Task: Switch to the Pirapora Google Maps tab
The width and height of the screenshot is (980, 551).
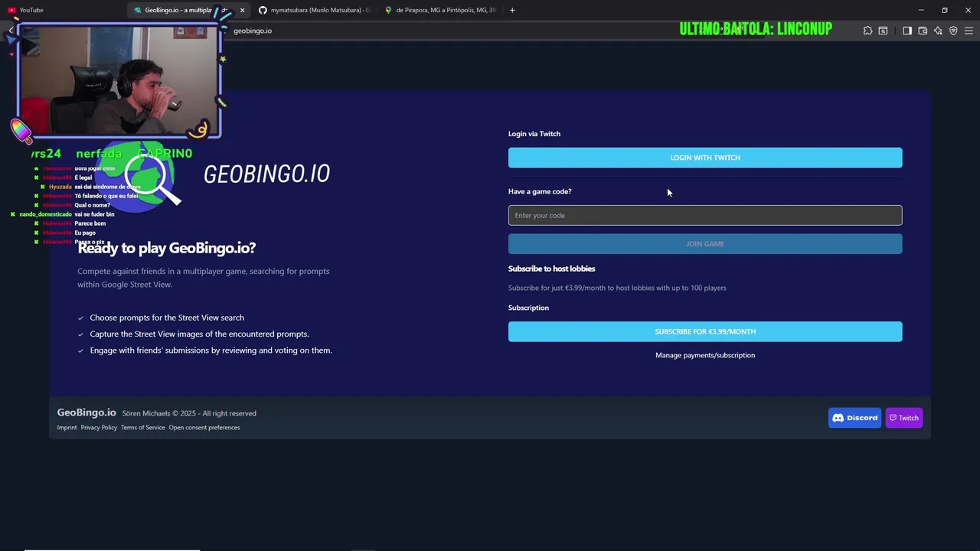Action: point(440,10)
